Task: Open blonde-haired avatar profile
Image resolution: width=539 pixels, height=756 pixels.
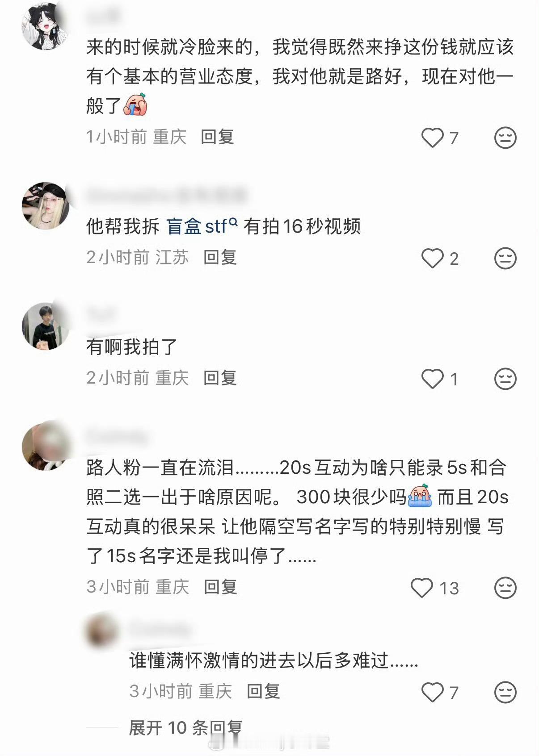Action: click(45, 205)
